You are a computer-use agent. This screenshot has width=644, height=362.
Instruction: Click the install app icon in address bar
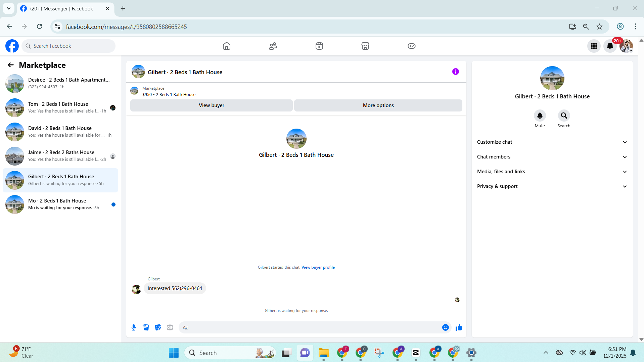[572, 27]
